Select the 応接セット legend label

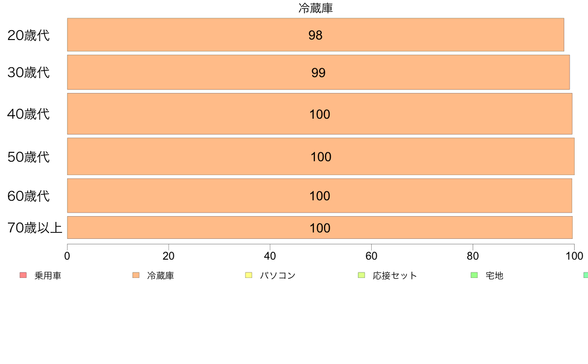[395, 276]
